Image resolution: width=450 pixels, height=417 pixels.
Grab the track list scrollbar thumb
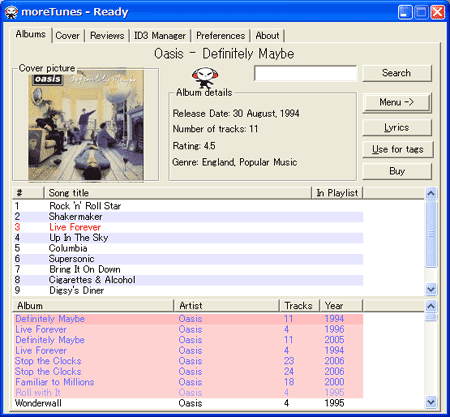pos(431,233)
